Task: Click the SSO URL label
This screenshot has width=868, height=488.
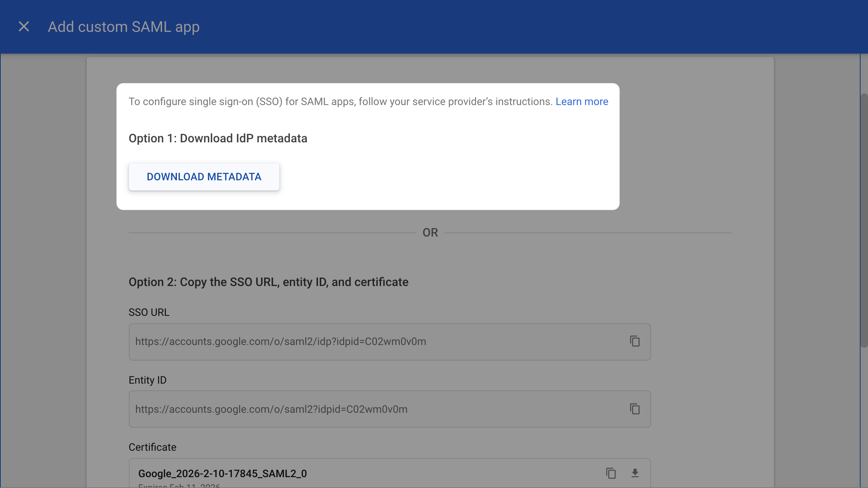Action: pyautogui.click(x=149, y=312)
